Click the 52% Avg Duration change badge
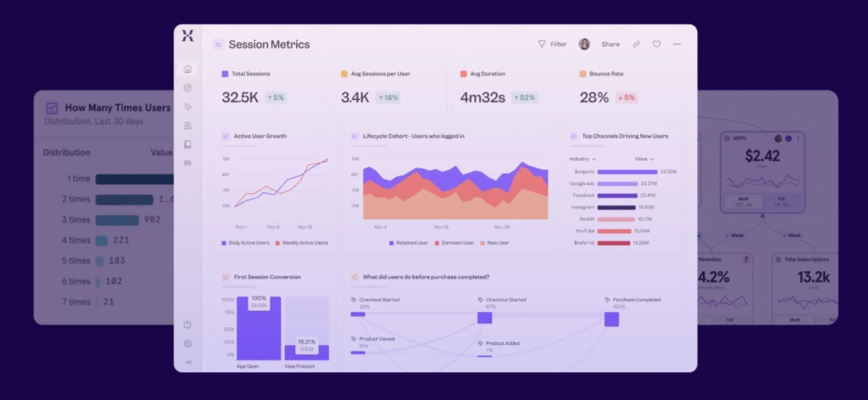 (524, 98)
